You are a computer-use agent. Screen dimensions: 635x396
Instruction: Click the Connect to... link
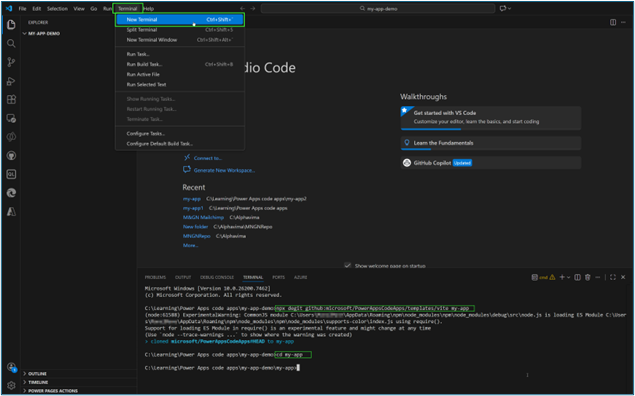click(208, 158)
